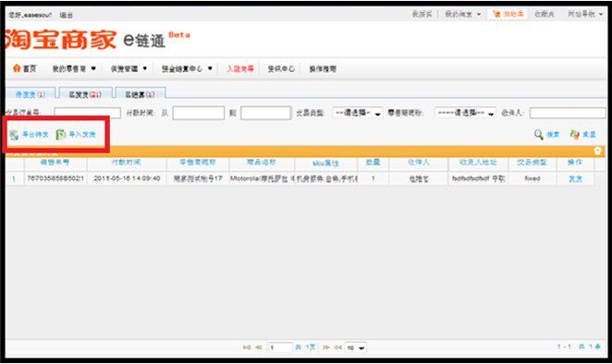This screenshot has width=612, height=364.
Task: Sort by the 零售商昵称 column header
Action: coord(198,162)
